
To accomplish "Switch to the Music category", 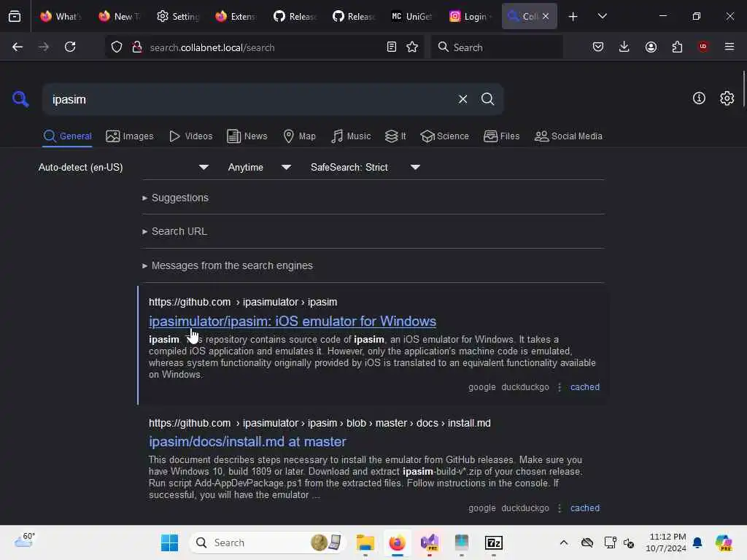I will (x=351, y=136).
